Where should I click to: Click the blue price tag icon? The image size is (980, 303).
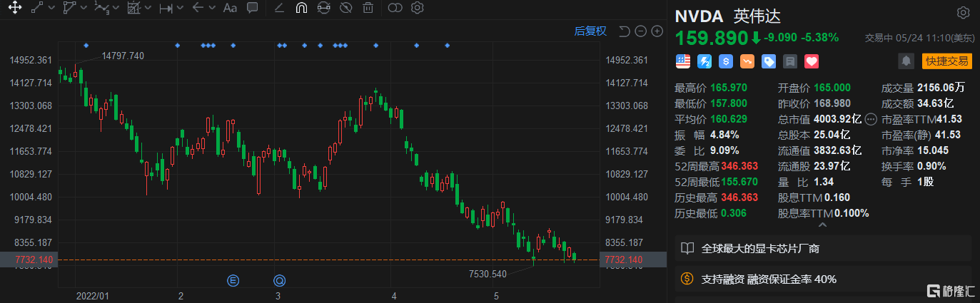769,61
